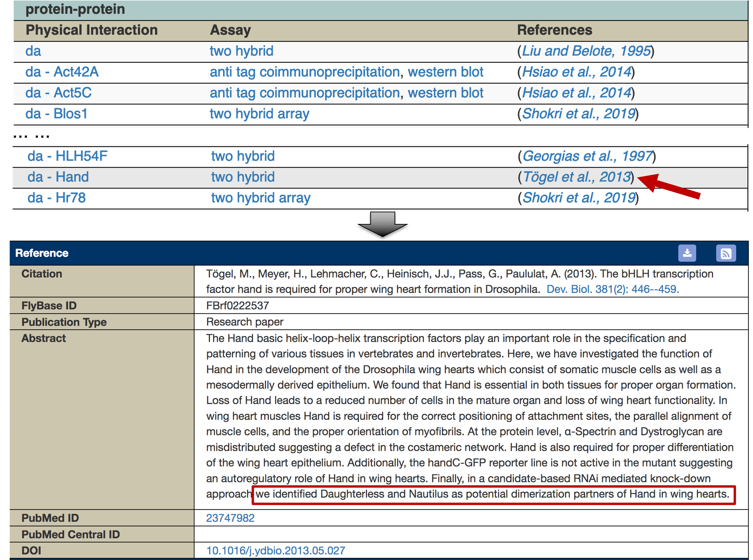Open 'two hybrid' assay in the Hand row
The width and height of the screenshot is (753, 560).
pyautogui.click(x=243, y=177)
